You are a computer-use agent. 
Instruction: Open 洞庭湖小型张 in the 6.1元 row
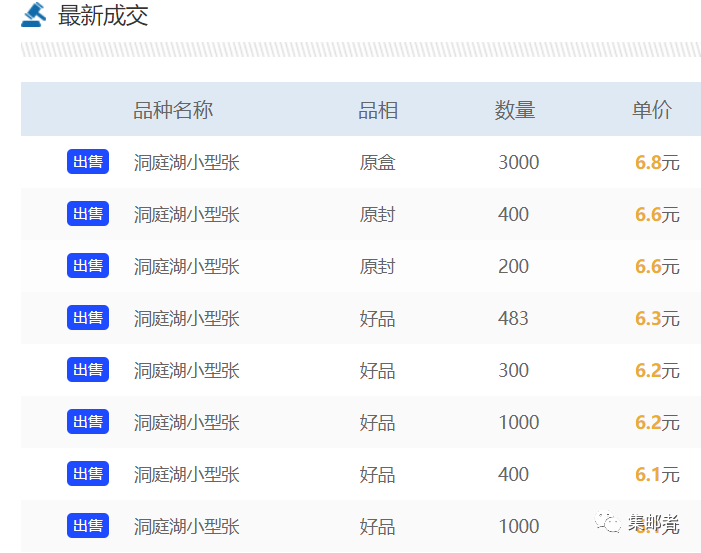click(187, 474)
